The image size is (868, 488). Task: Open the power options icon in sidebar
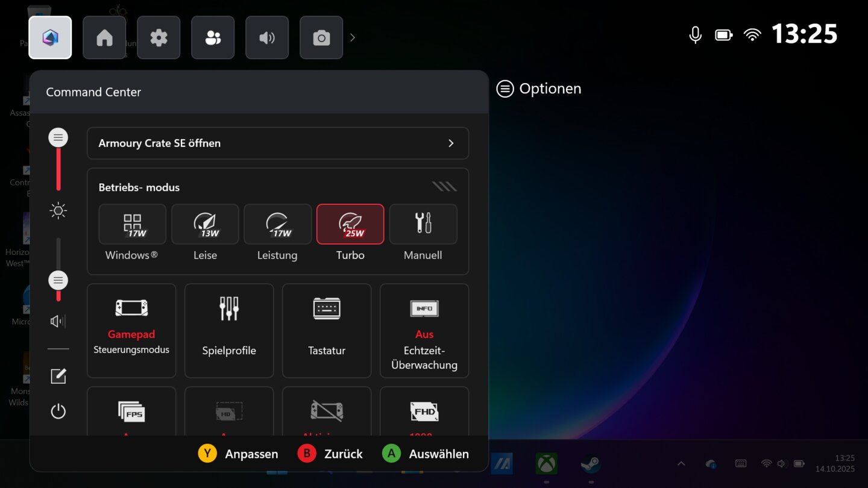pyautogui.click(x=58, y=411)
